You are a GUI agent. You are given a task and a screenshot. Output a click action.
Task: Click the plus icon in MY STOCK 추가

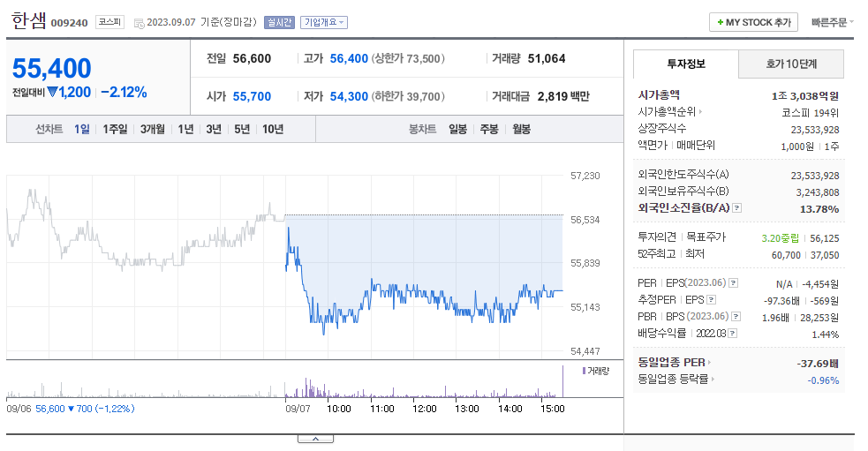coord(721,22)
